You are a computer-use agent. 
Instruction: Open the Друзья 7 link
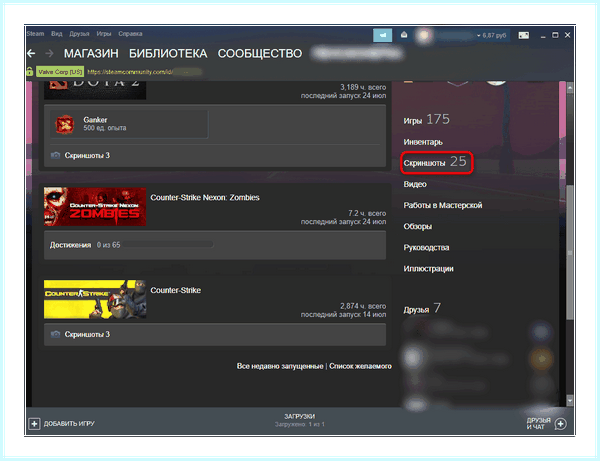(x=422, y=308)
